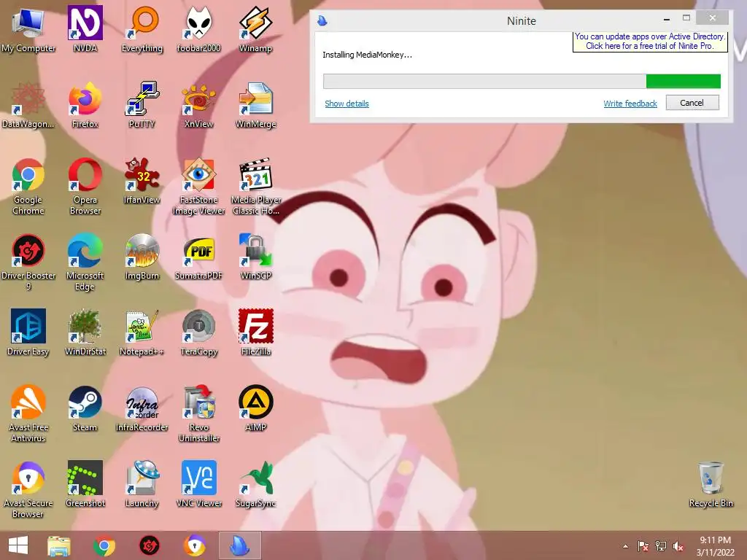
Task: Expand hidden system tray icons arrow
Action: pyautogui.click(x=625, y=546)
